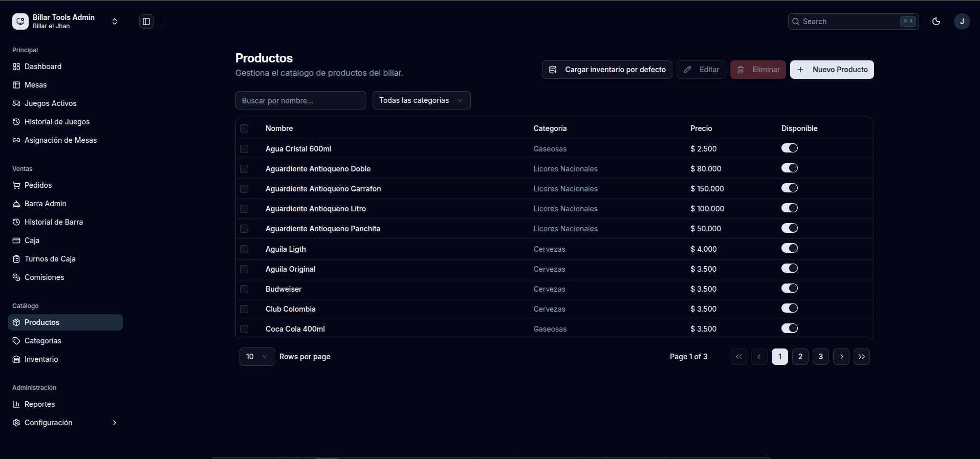Click Cargar inventario por defecto button
The image size is (980, 459).
pyautogui.click(x=607, y=70)
